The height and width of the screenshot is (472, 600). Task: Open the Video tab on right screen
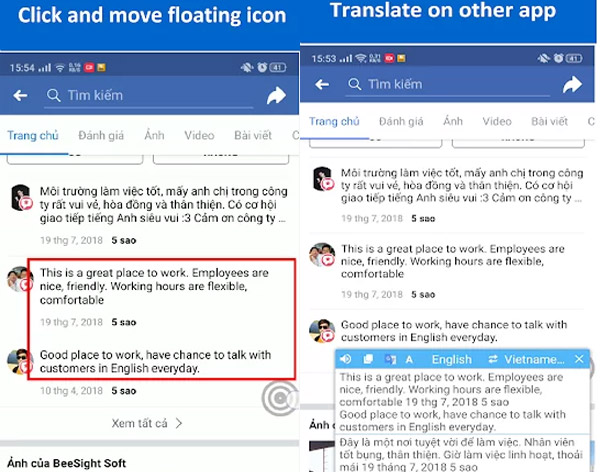pos(497,121)
